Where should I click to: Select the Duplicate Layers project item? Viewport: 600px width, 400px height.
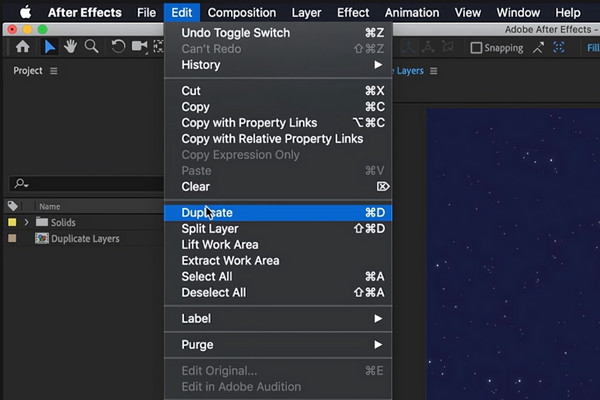tap(85, 239)
